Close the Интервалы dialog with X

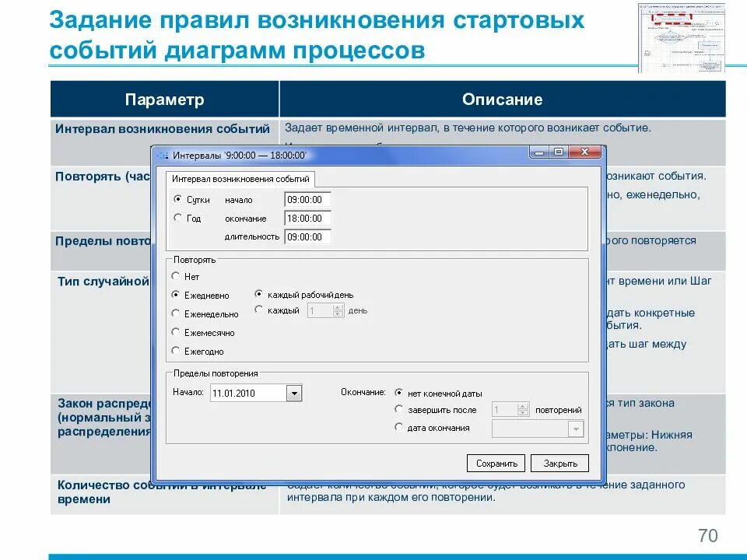coord(584,152)
